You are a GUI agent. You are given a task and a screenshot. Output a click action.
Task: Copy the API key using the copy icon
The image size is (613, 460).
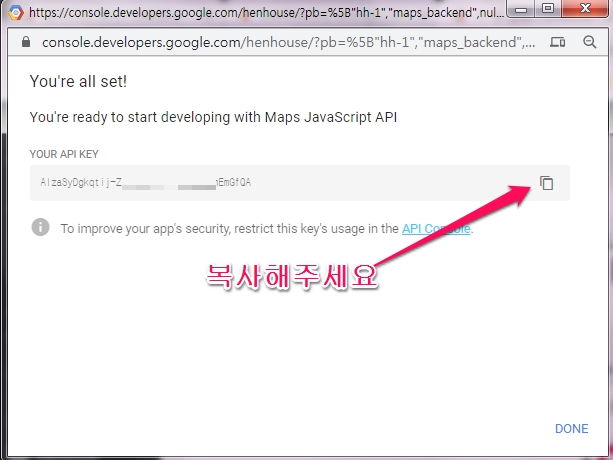click(x=546, y=183)
